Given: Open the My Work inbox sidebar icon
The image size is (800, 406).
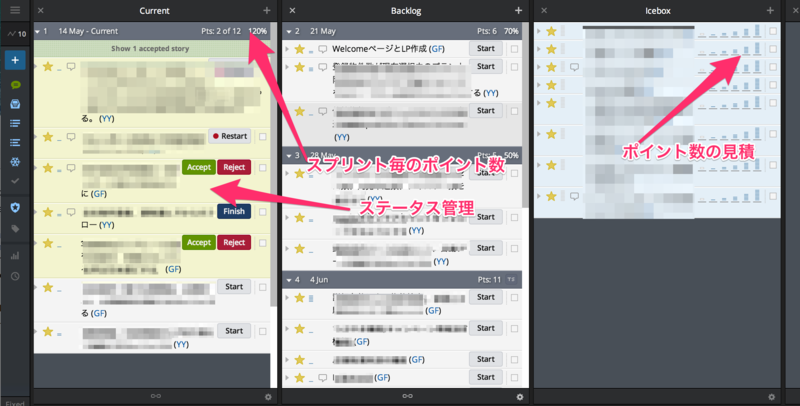Looking at the screenshot, I should tap(15, 104).
